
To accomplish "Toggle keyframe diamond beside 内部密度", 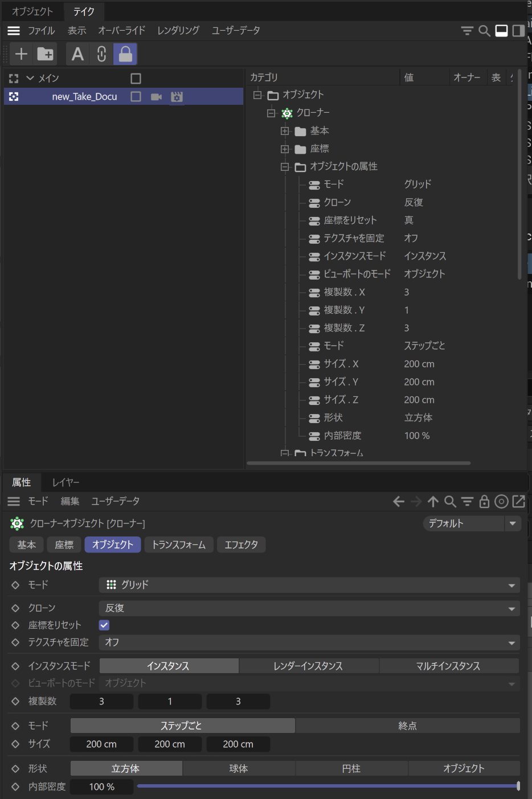I will (x=15, y=787).
